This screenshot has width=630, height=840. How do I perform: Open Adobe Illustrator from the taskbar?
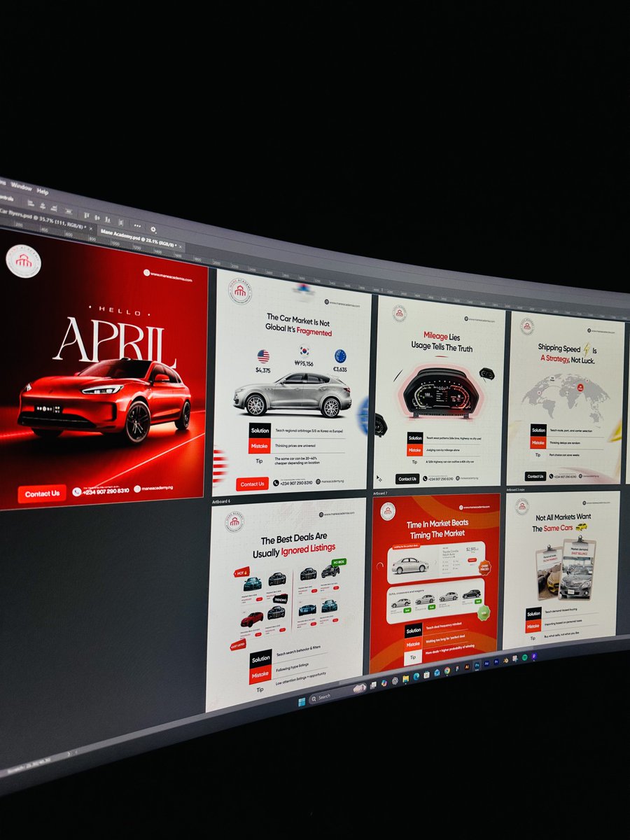click(467, 666)
